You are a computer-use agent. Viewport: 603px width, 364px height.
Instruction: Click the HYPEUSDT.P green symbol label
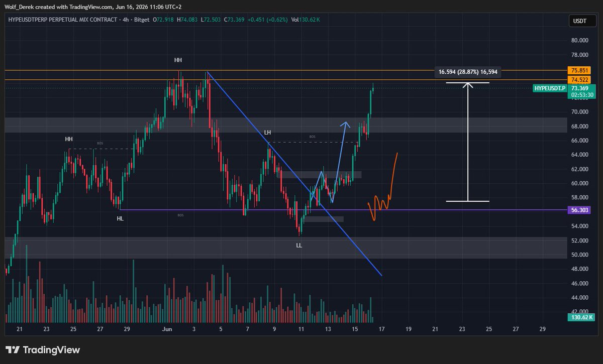coord(549,88)
